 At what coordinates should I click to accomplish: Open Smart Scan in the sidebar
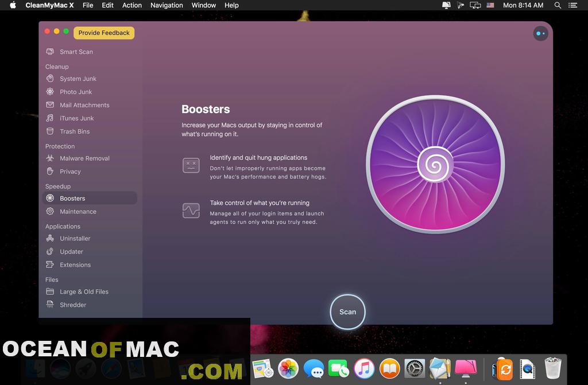76,52
